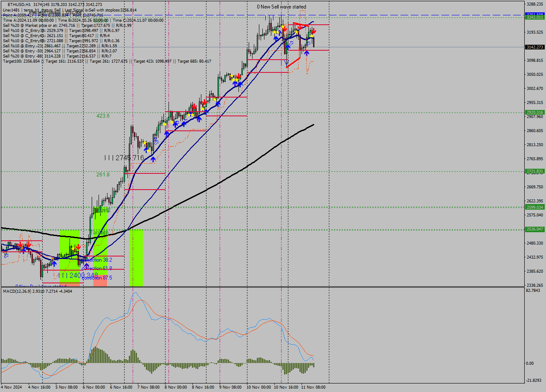Select the 3193.455 price scale value
546x392 pixels.
point(535,32)
